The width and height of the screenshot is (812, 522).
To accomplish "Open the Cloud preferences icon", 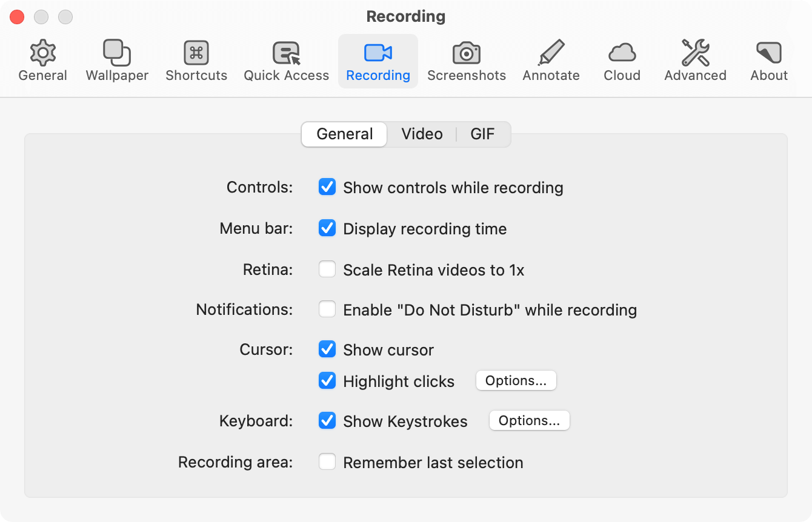I will coord(622,54).
